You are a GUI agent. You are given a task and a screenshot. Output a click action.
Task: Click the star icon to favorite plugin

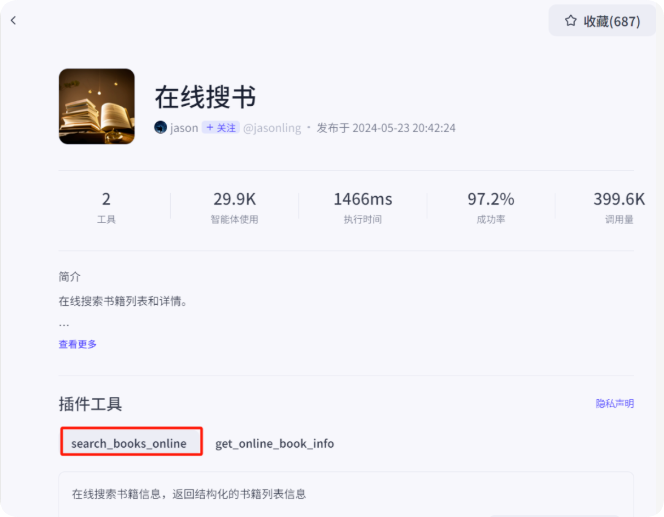coord(570,21)
